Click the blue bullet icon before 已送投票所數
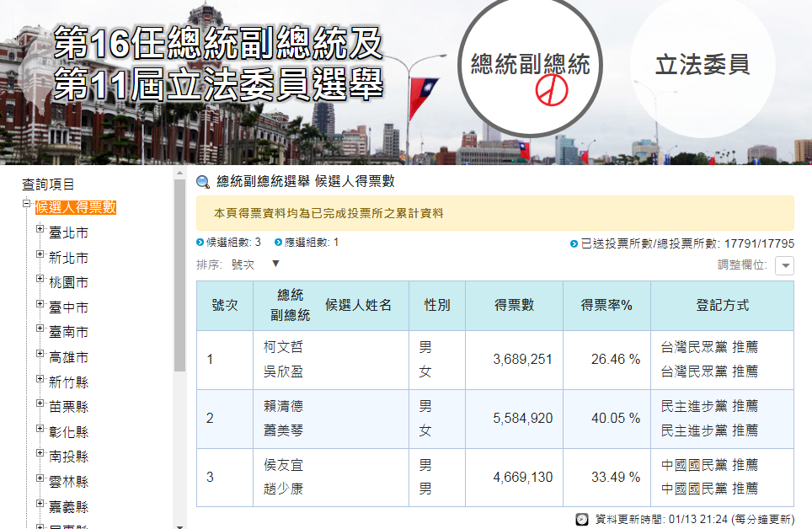This screenshot has height=529, width=812. [574, 243]
